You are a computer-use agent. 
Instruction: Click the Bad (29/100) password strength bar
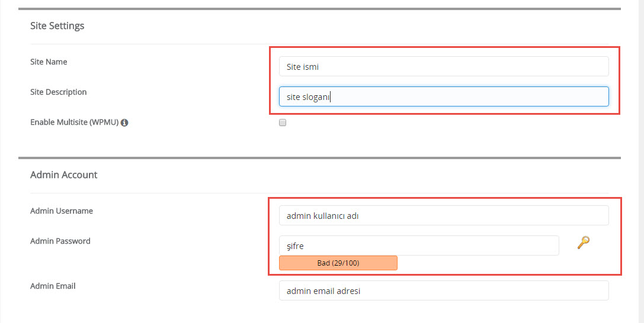coord(338,263)
